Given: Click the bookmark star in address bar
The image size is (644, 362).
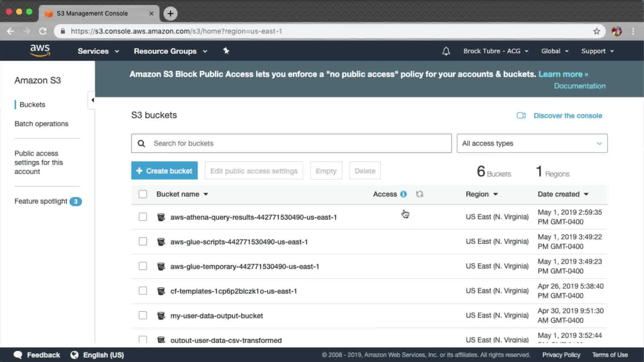Looking at the screenshot, I should tap(596, 31).
